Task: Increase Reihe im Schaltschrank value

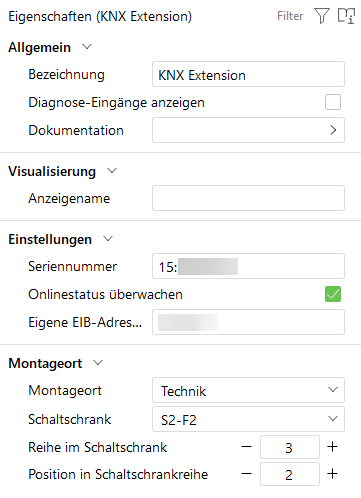Action: pyautogui.click(x=333, y=447)
